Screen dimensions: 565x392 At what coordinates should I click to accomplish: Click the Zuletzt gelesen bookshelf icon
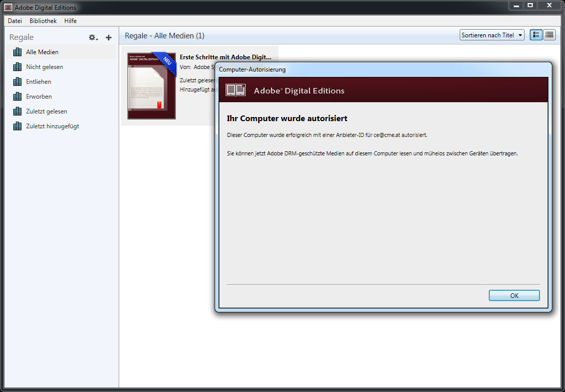pyautogui.click(x=17, y=111)
